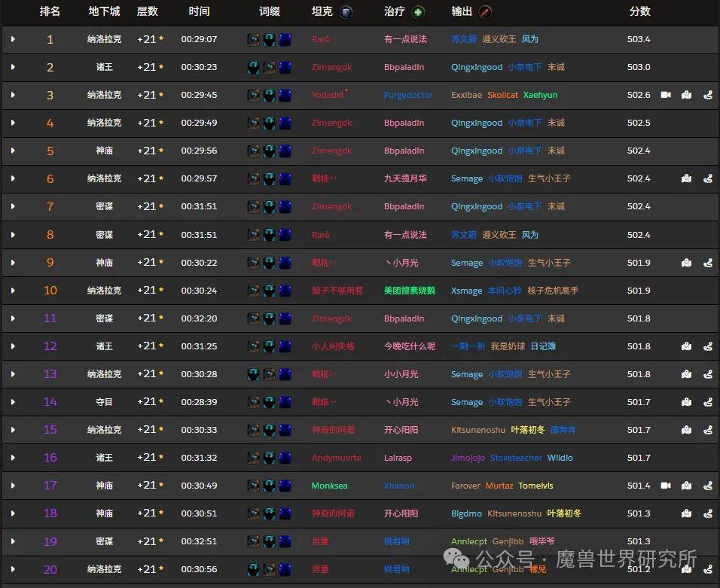This screenshot has height=588, width=720.
Task: Open Exxlbae's character profile
Action: (466, 95)
